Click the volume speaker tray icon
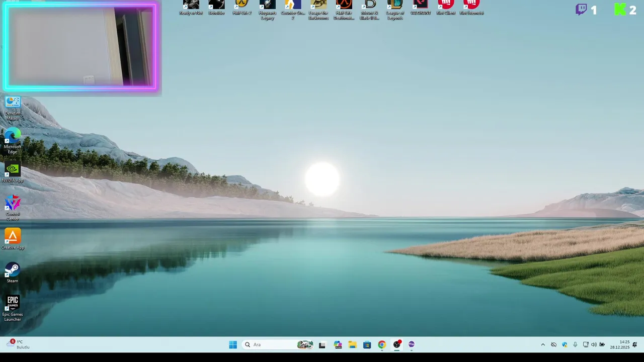The image size is (644, 362). tap(594, 344)
